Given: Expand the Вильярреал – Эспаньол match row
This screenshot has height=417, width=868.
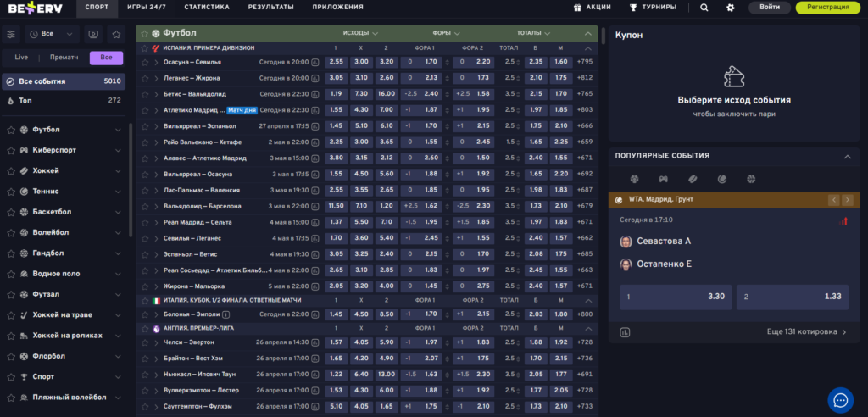Looking at the screenshot, I should click(156, 126).
